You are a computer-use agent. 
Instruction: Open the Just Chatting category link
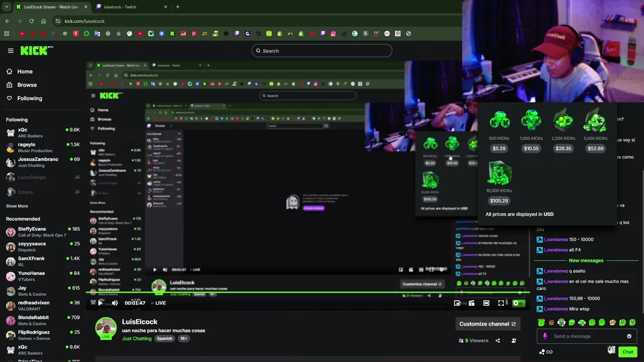(x=137, y=338)
